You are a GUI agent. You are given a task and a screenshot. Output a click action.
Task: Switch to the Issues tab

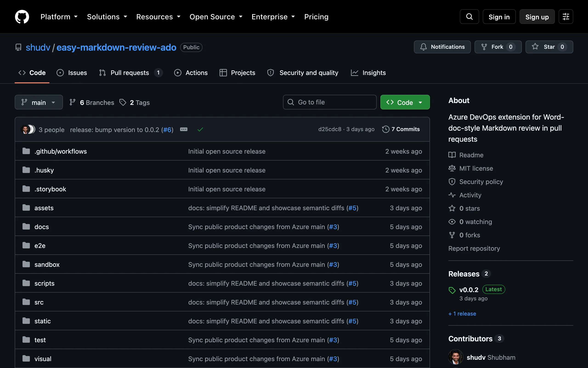click(72, 73)
